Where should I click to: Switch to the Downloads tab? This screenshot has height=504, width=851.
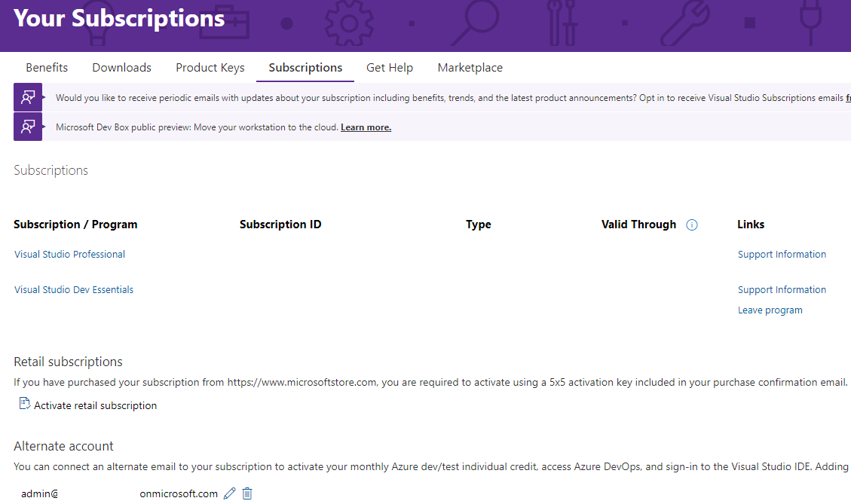[x=121, y=68]
